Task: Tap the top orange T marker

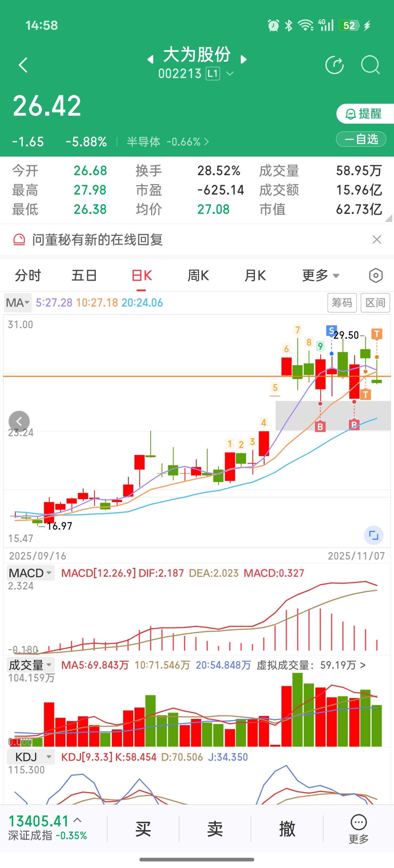Action: 377,334
